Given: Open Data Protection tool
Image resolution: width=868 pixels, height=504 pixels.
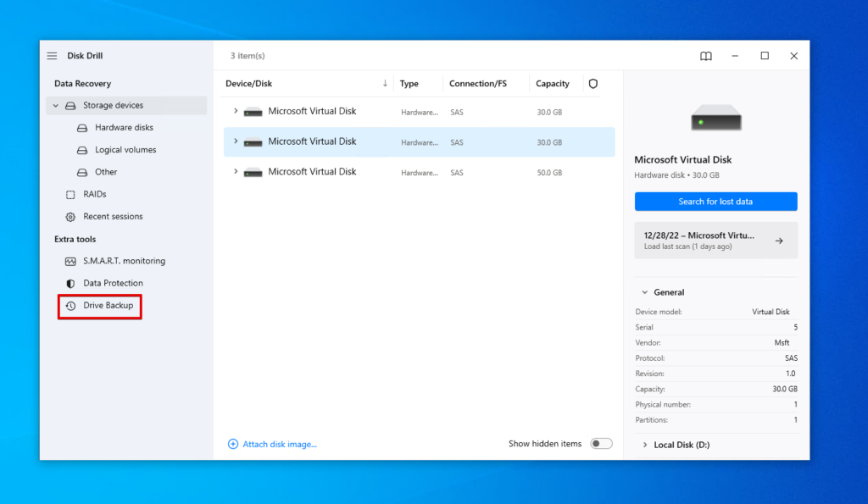Looking at the screenshot, I should pyautogui.click(x=113, y=283).
